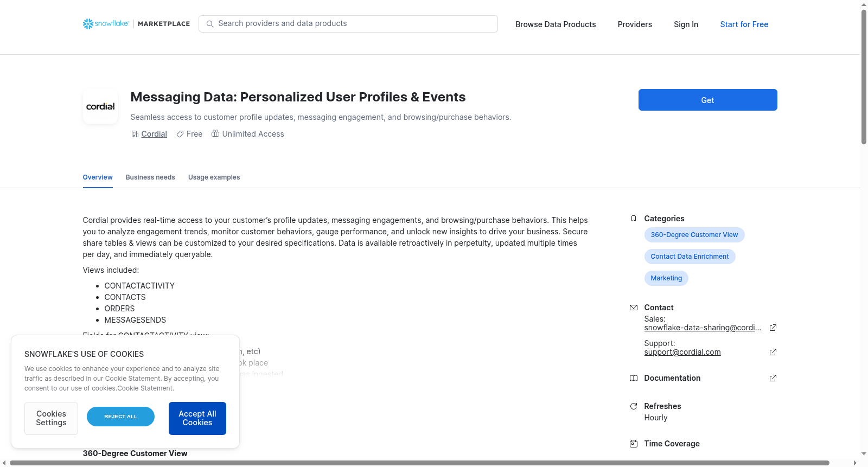This screenshot has width=868, height=467.
Task: Click the vertical scrollbar thumb
Action: 864,76
